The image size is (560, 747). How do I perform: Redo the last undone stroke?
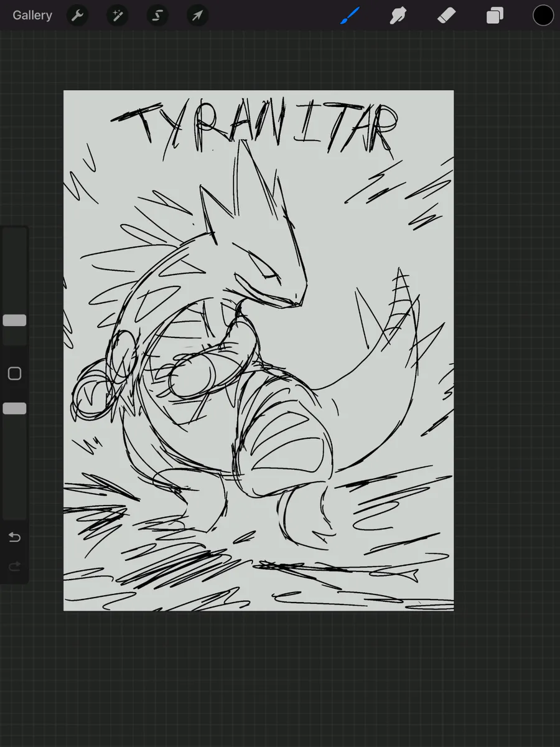(14, 566)
